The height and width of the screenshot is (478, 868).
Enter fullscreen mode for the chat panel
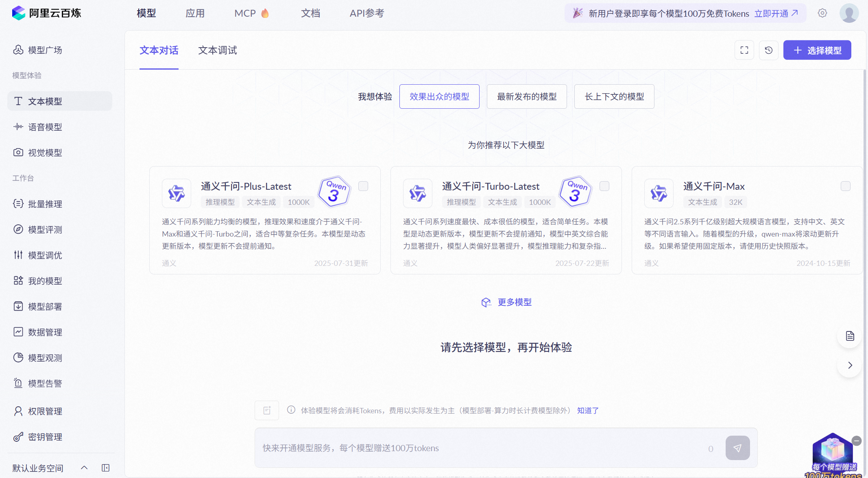click(x=744, y=50)
